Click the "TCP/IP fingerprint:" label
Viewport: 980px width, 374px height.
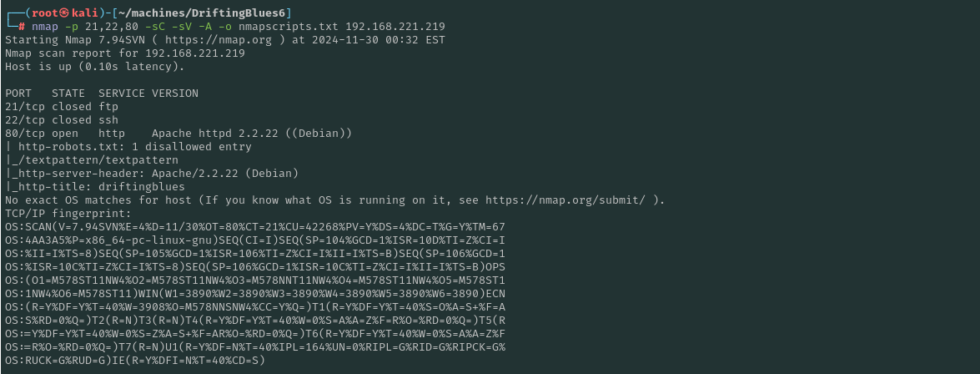tap(65, 213)
